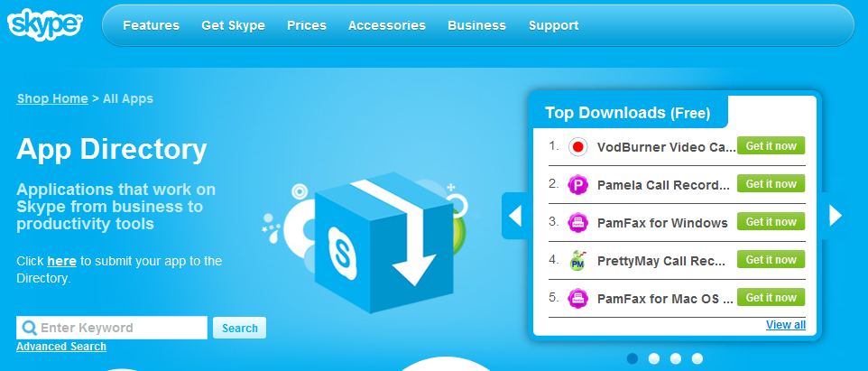Open the Advanced Search link

coord(61,347)
